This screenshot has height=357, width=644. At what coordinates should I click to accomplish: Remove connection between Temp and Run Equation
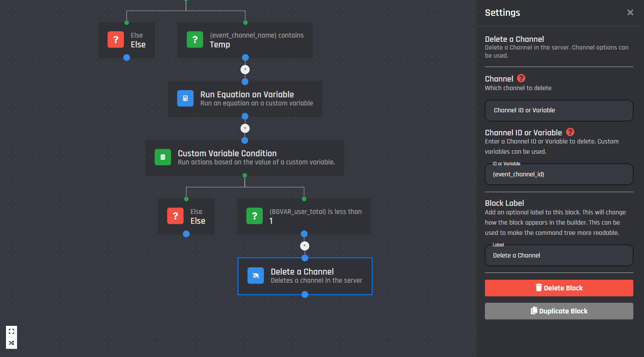point(245,69)
